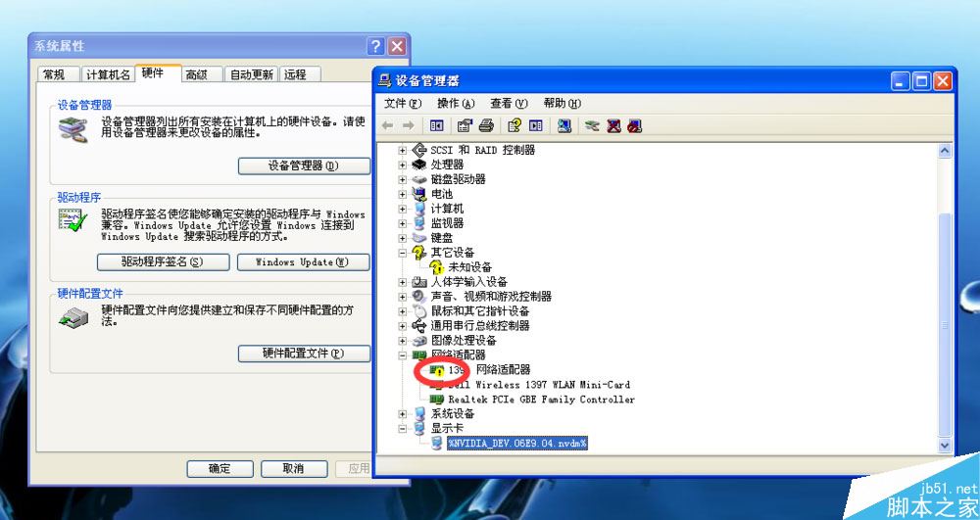Open the Help toolbar icon with question mark

coord(514,125)
